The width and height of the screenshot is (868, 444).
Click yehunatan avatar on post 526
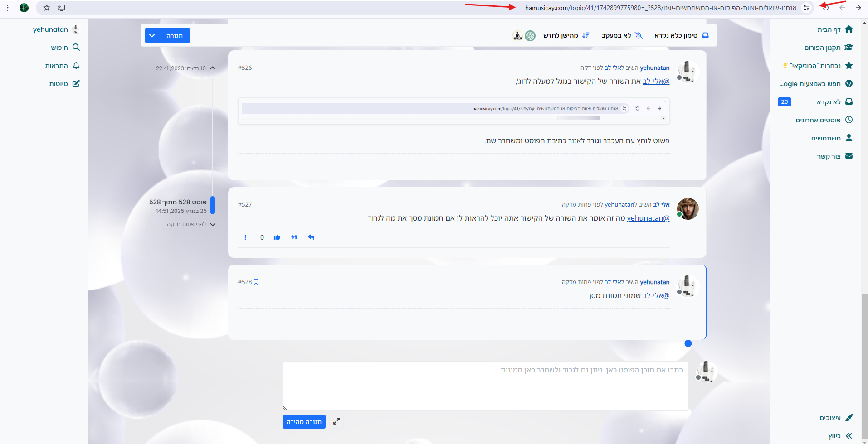coord(688,72)
